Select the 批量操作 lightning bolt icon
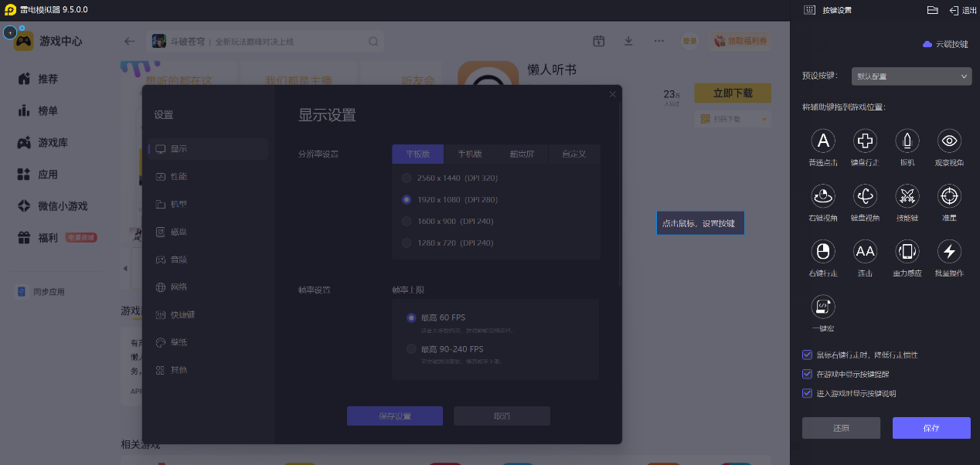The image size is (980, 465). [949, 251]
